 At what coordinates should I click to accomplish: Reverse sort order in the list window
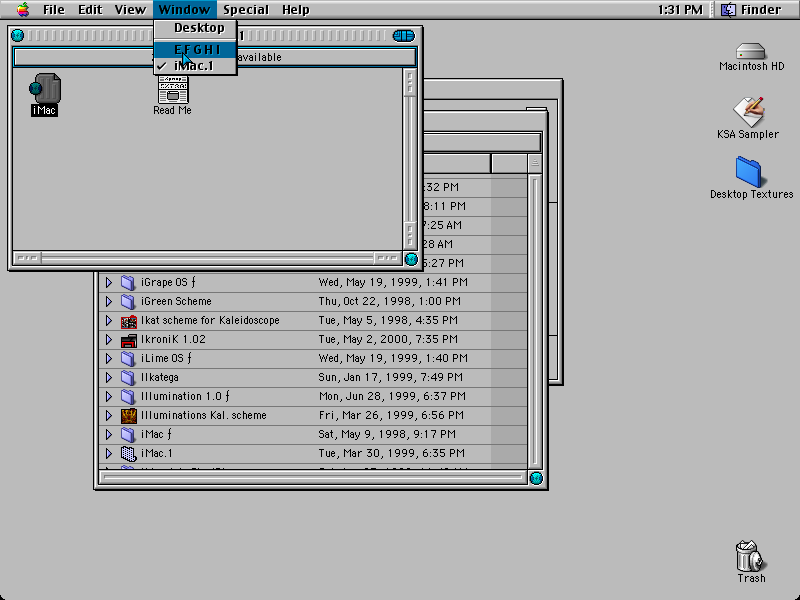pos(535,163)
